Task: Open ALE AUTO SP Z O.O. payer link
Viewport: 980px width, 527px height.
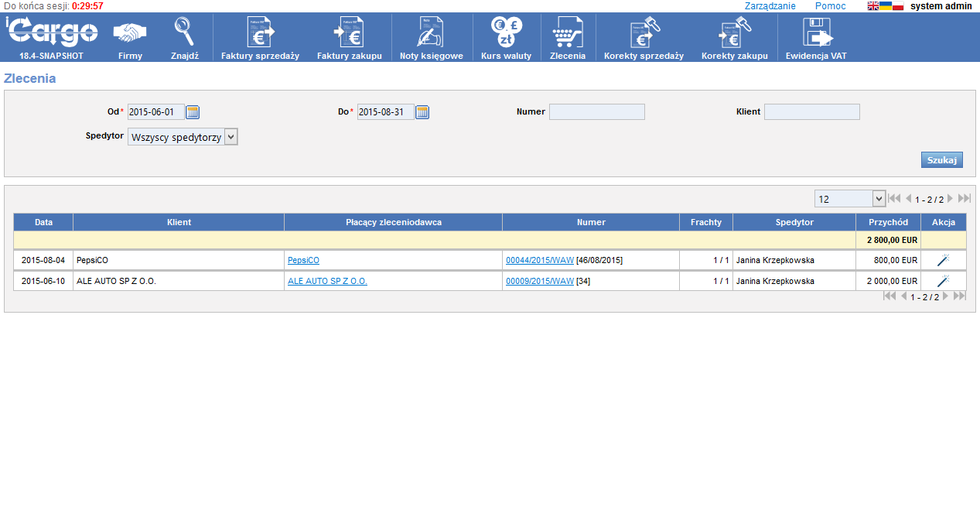Action: (327, 282)
